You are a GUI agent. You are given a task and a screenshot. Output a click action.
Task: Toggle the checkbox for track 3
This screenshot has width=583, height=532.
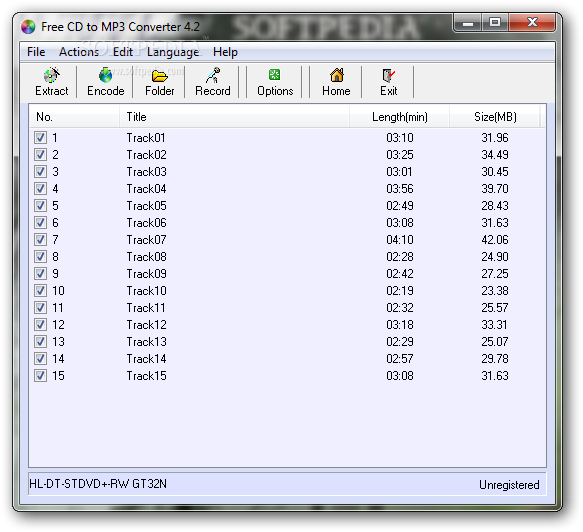click(40, 172)
